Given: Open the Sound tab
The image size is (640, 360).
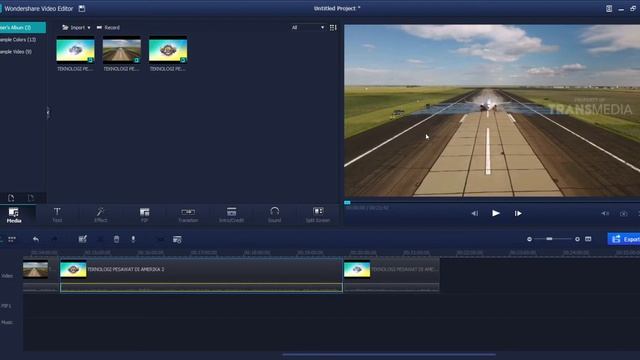Looking at the screenshot, I should coord(274,215).
